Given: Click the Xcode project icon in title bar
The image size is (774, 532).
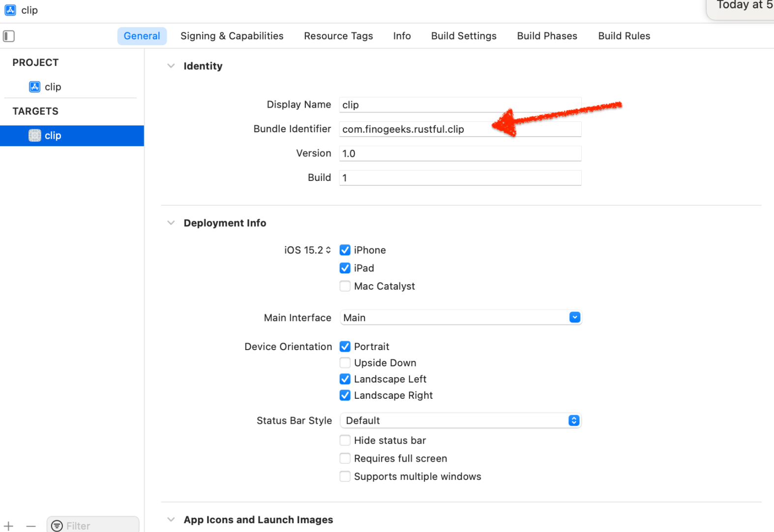Looking at the screenshot, I should point(10,10).
